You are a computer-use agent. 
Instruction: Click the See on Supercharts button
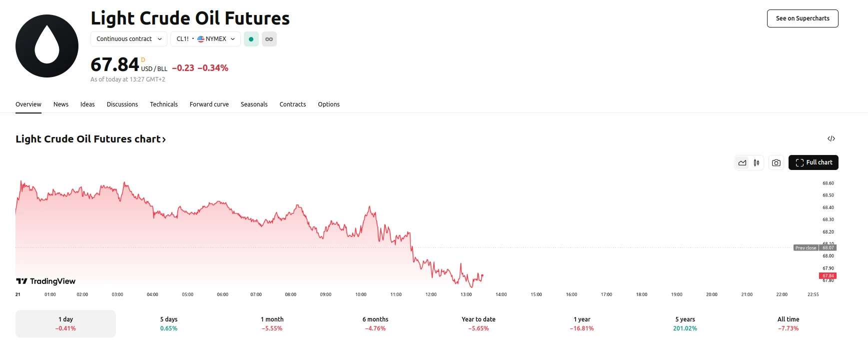coord(802,18)
